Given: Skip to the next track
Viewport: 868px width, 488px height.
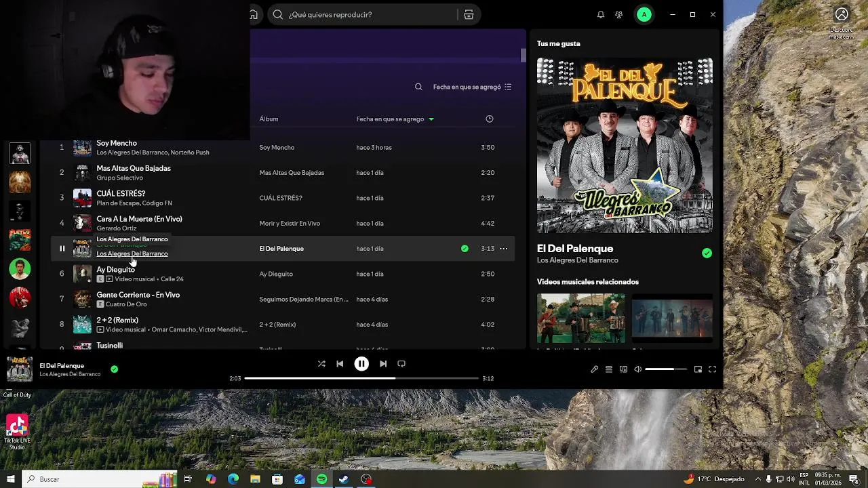Looking at the screenshot, I should click(383, 364).
